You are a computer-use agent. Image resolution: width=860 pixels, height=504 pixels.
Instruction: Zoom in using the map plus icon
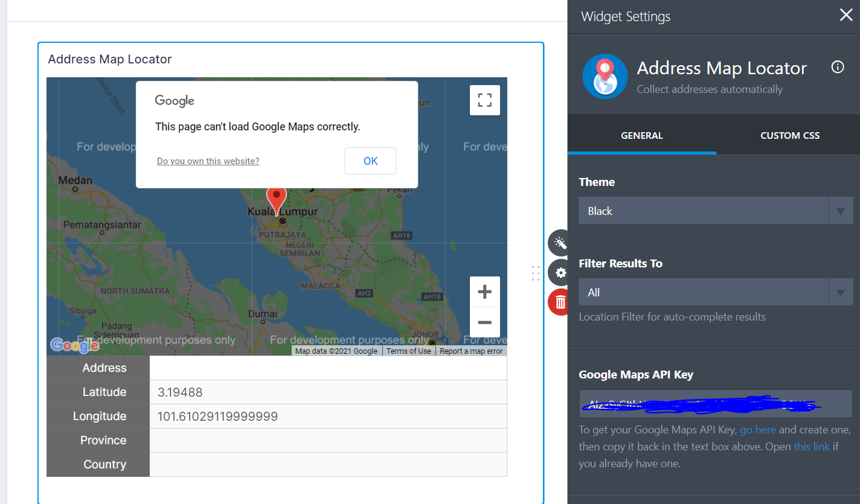click(x=485, y=292)
